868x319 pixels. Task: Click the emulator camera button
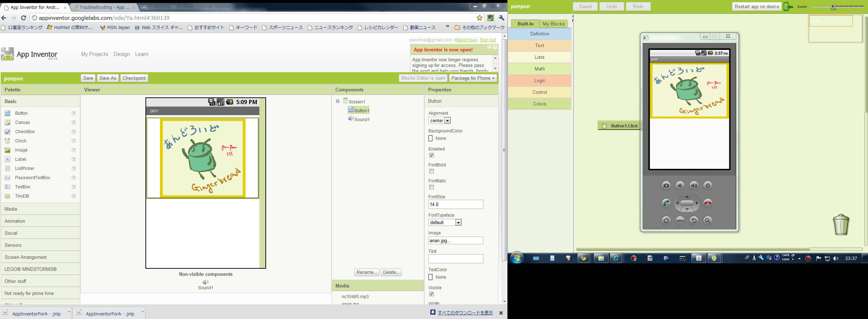tap(666, 186)
